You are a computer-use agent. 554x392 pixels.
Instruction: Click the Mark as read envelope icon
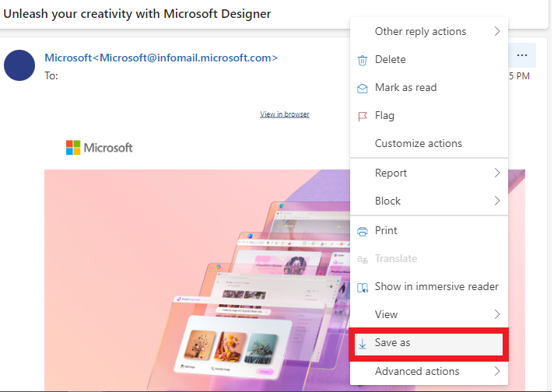pyautogui.click(x=362, y=89)
